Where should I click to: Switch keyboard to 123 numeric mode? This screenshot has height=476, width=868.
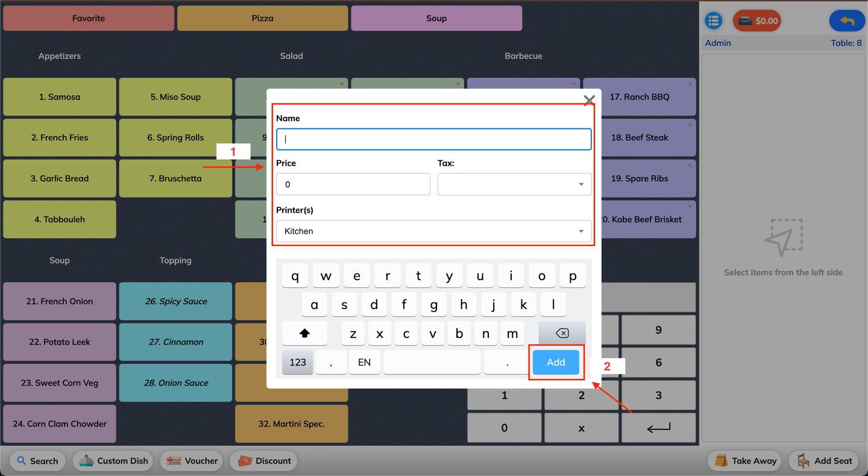298,362
